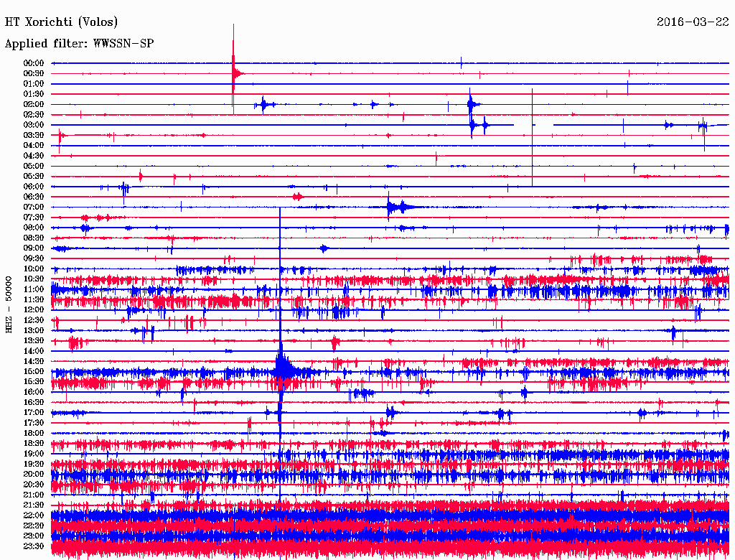Select the 10:00 time label
735x560 pixels.
(34, 269)
